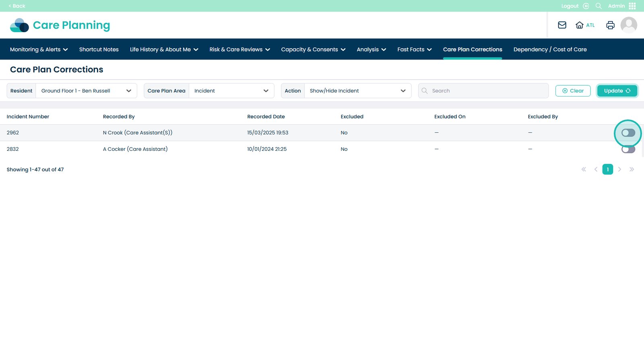Open the Admin apps grid icon
The image size is (644, 362).
tap(632, 6)
